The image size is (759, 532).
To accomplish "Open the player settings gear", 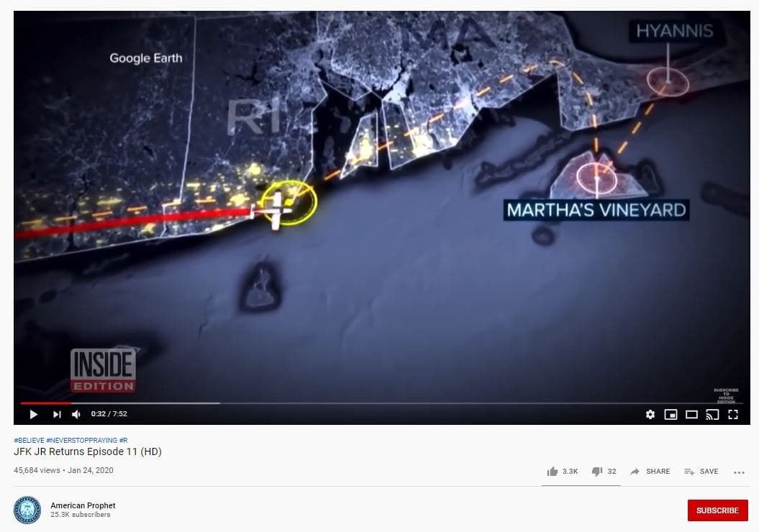I will coord(650,415).
